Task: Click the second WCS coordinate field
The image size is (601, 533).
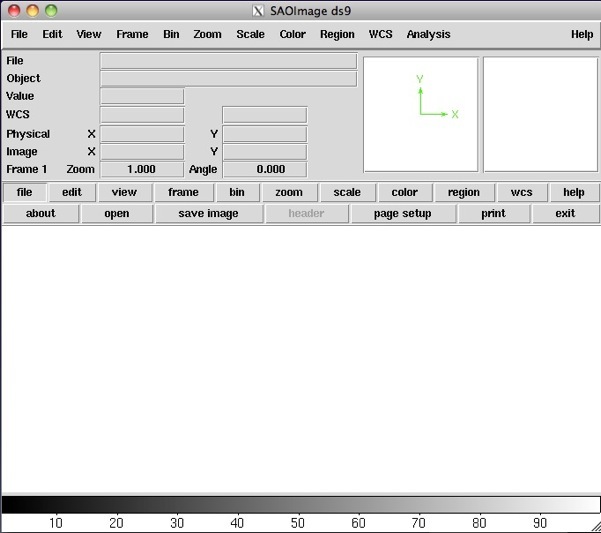Action: pyautogui.click(x=265, y=115)
